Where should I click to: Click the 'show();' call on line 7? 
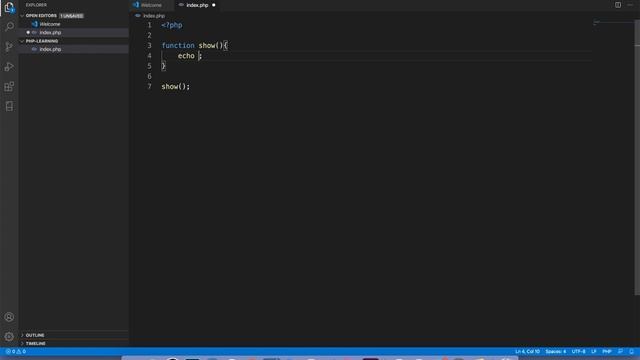point(176,87)
